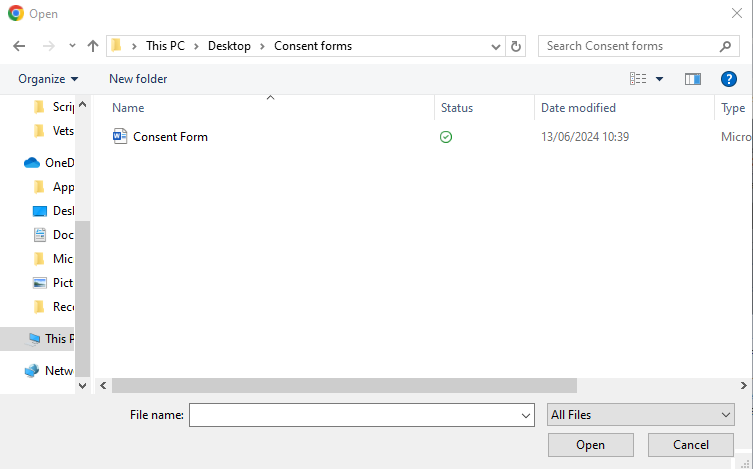Click the Microsoft type cell
753x469 pixels.
tap(736, 137)
